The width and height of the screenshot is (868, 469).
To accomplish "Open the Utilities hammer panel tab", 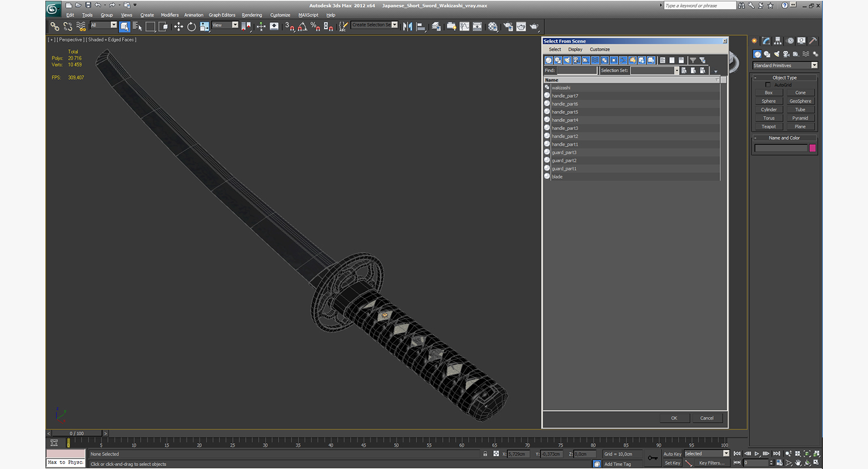I will [813, 40].
